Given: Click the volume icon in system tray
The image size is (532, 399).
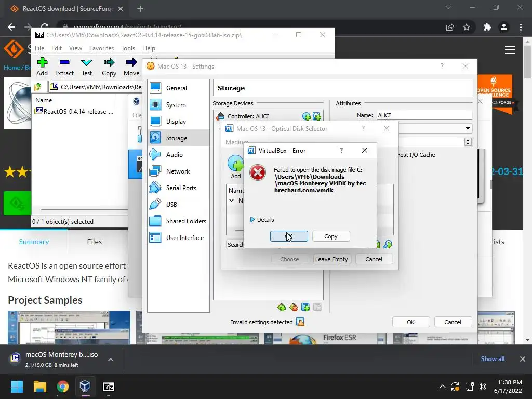Looking at the screenshot, I should point(482,387).
